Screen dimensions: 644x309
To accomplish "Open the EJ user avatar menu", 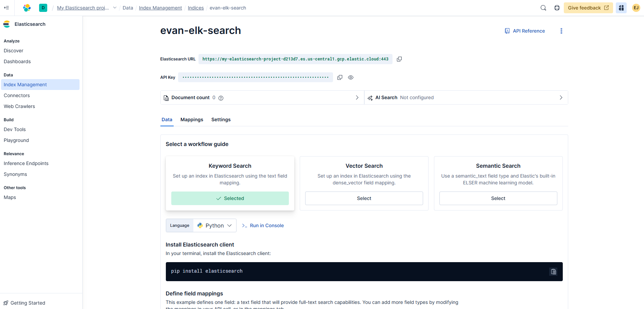I will click(636, 8).
